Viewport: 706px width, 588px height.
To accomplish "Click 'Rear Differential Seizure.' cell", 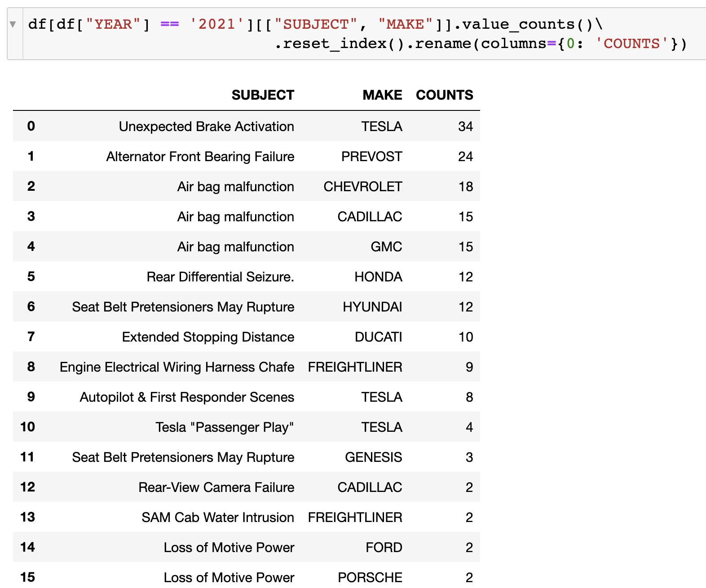I will (221, 277).
